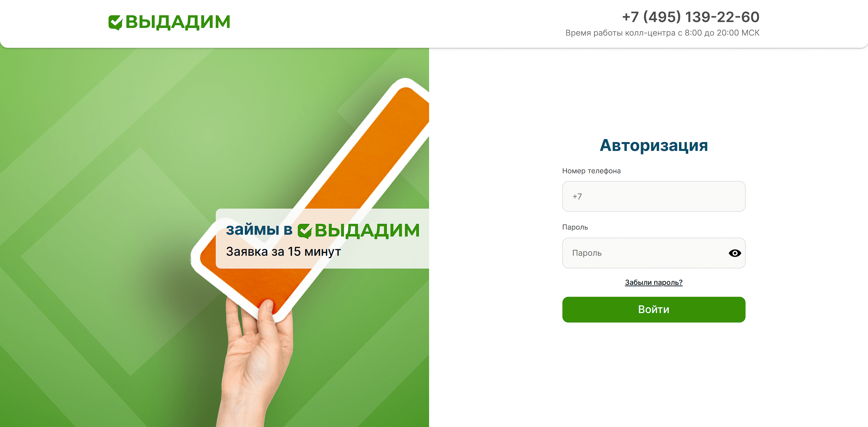Click the Пароль placeholder text inside field

click(587, 253)
